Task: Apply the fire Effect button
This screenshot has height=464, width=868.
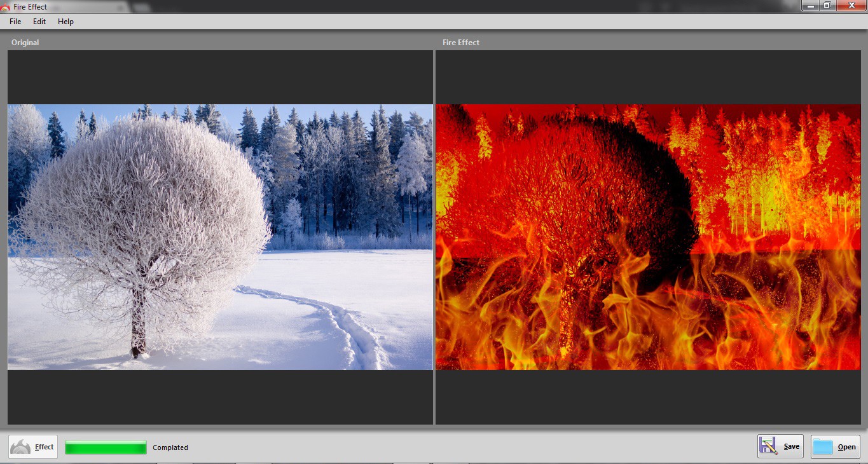Action: [x=33, y=447]
